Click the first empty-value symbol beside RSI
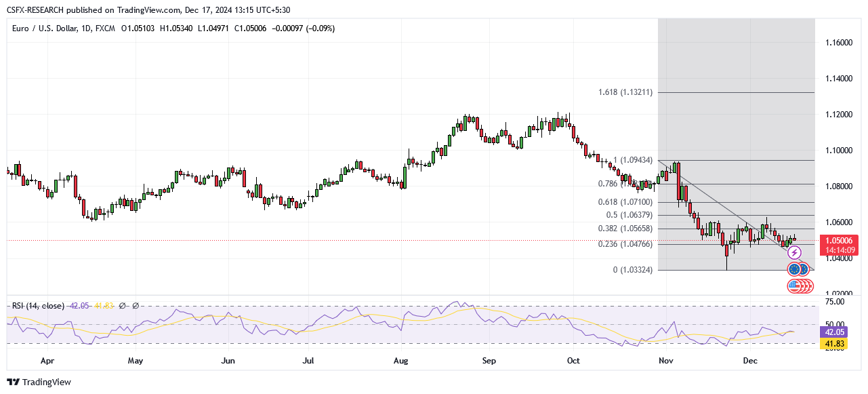The image size is (868, 394). click(x=123, y=306)
